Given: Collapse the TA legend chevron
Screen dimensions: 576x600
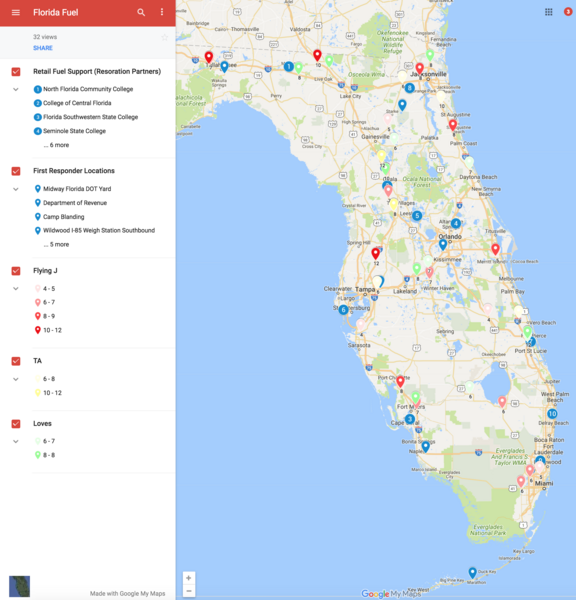Looking at the screenshot, I should pyautogui.click(x=16, y=379).
